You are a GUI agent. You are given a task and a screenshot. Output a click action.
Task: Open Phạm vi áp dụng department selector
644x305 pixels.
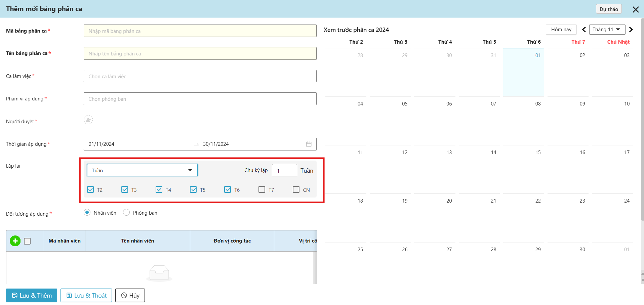(x=200, y=99)
